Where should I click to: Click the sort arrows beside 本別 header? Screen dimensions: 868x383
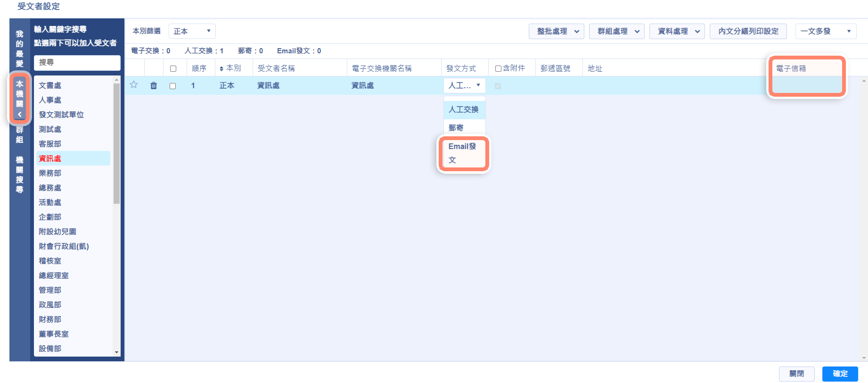click(x=221, y=69)
